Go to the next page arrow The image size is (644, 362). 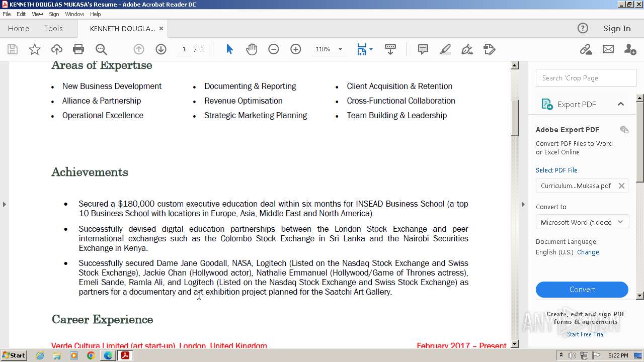click(161, 49)
